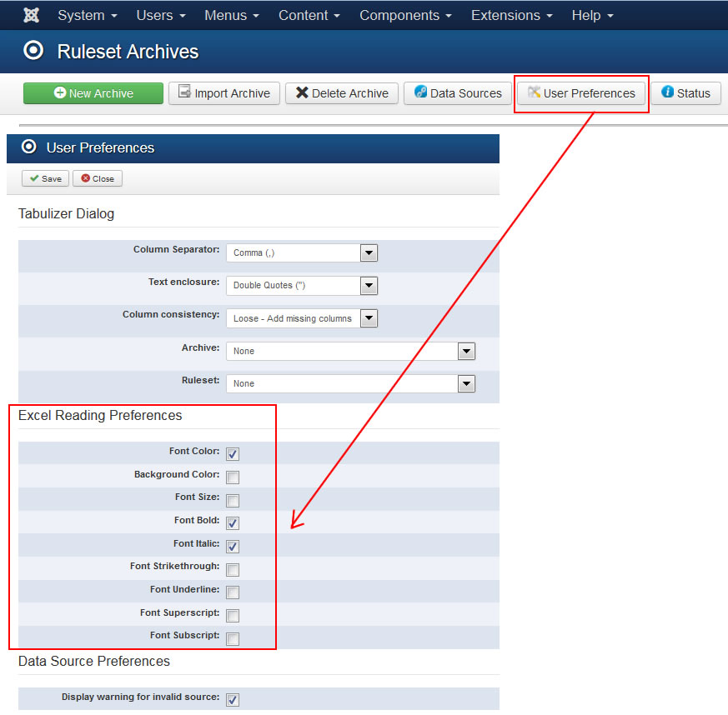Image resolution: width=728 pixels, height=715 pixels.
Task: Open the Extensions menu
Action: (512, 16)
